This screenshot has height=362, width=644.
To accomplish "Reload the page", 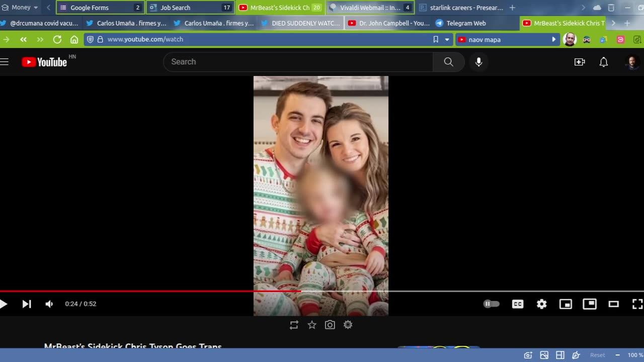I will click(57, 39).
